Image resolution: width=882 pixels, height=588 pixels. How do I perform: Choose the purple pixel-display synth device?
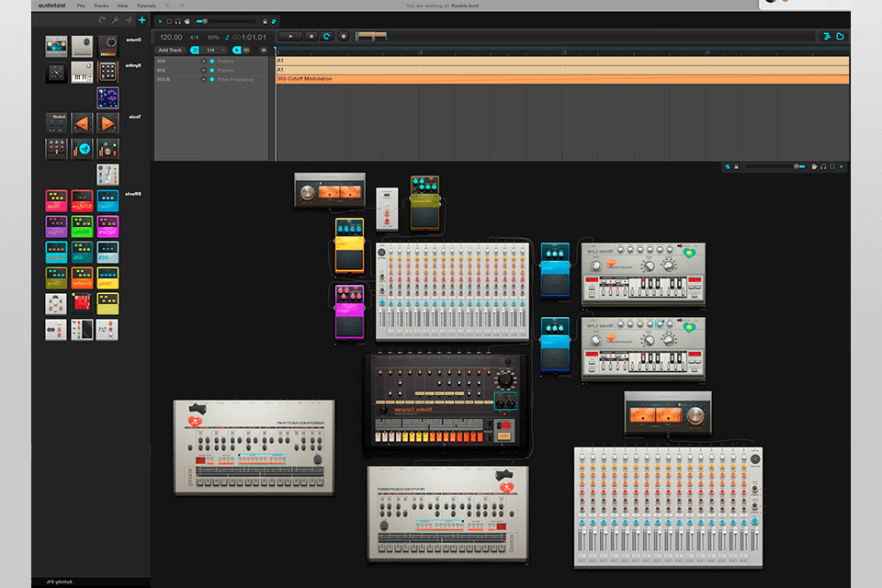pyautogui.click(x=108, y=97)
